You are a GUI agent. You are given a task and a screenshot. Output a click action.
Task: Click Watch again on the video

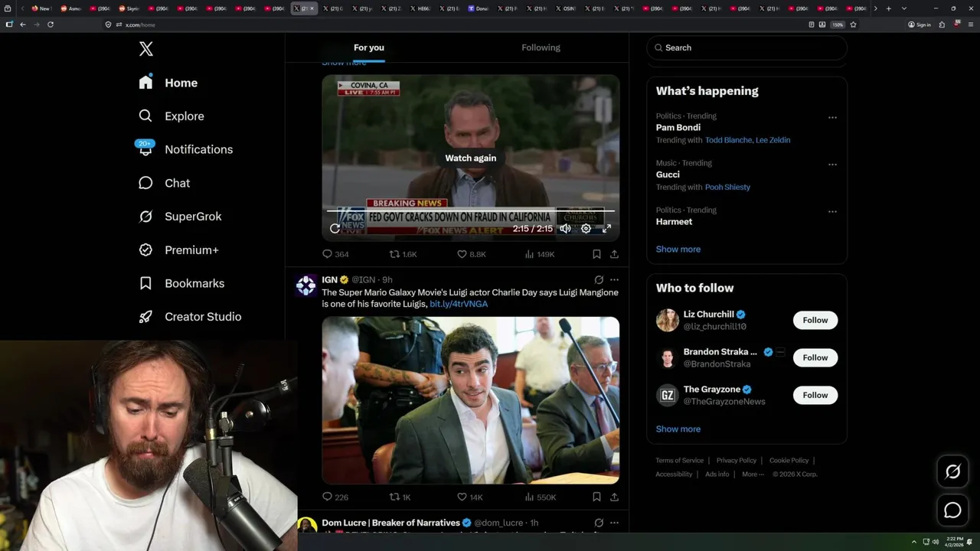click(x=471, y=158)
